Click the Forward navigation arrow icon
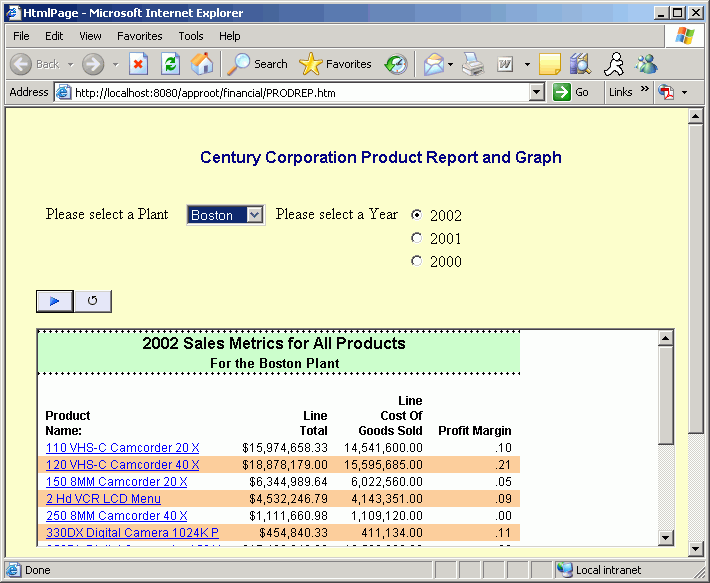 pos(93,64)
